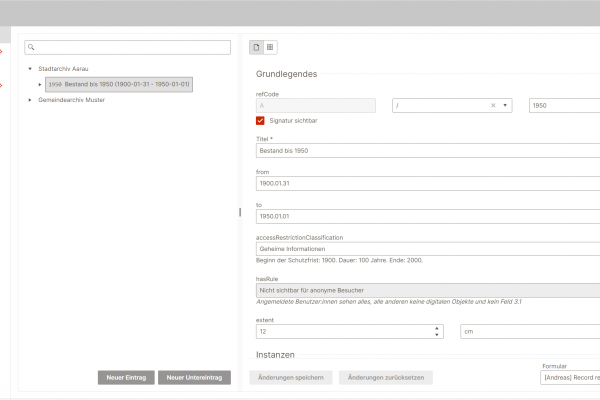Click the hasRule field Nicht sichtbar
The width and height of the screenshot is (600, 400).
click(428, 291)
